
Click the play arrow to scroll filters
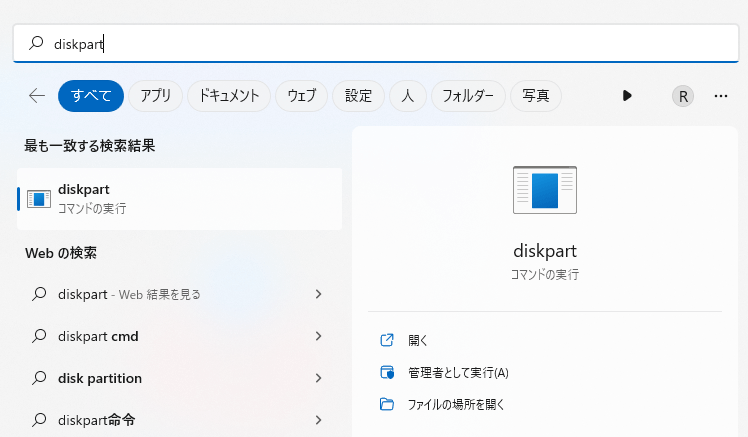pyautogui.click(x=627, y=96)
